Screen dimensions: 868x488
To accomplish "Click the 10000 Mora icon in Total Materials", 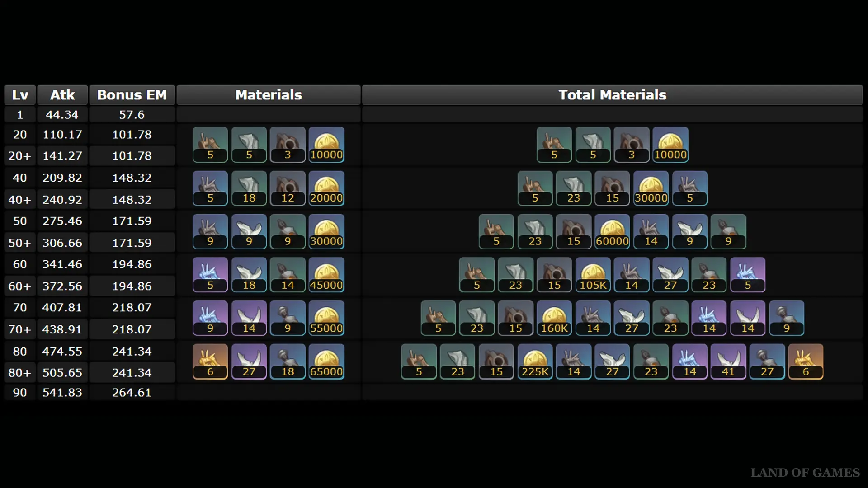I will pos(670,145).
